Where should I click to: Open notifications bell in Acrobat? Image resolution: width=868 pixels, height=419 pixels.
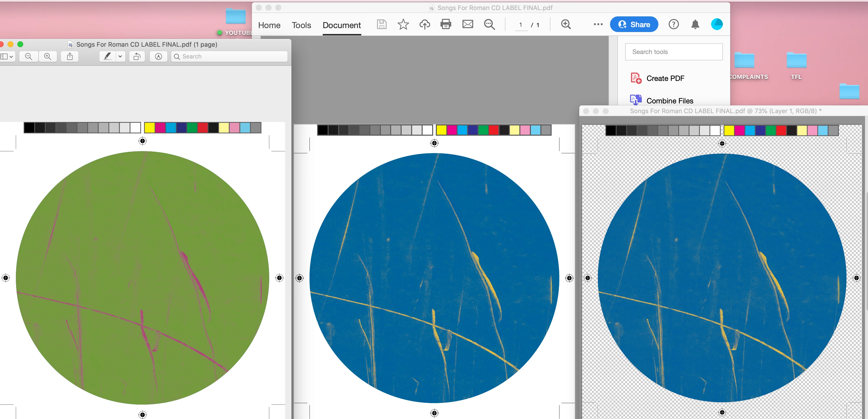695,24
